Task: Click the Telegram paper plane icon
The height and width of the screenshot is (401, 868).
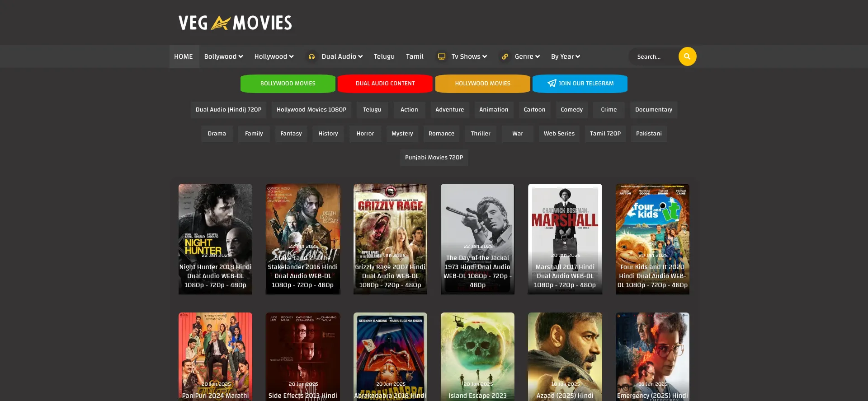Action: (552, 84)
